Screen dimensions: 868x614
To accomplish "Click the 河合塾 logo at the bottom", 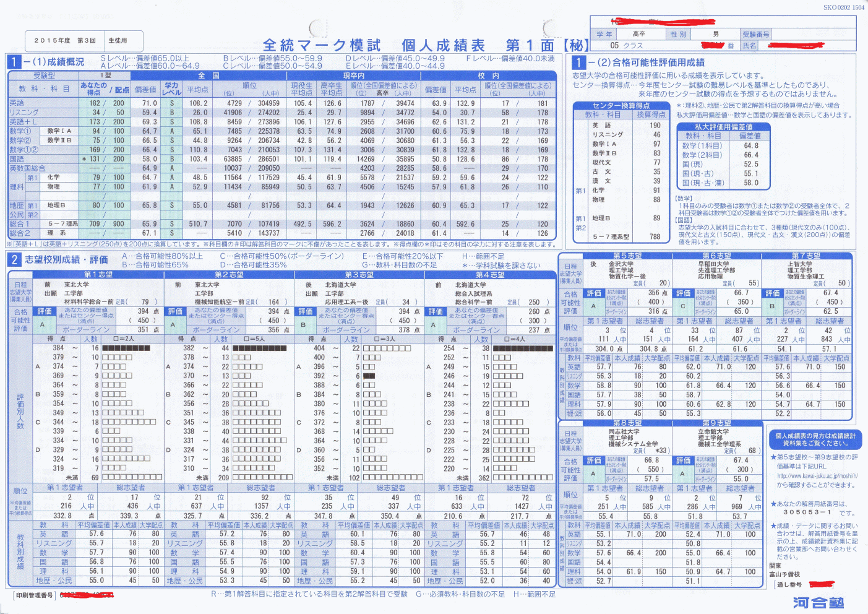I will pyautogui.click(x=819, y=602).
